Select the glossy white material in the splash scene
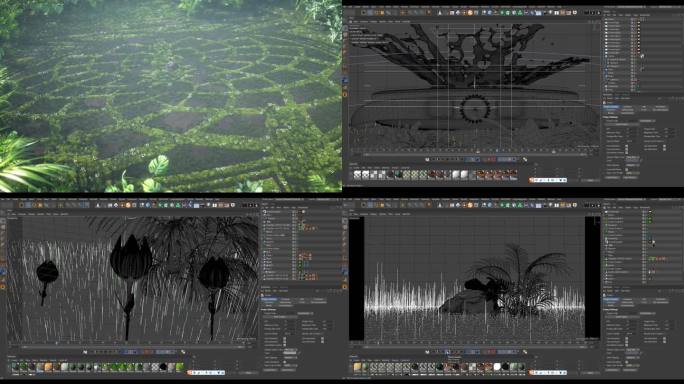Image resolution: width=684 pixels, height=384 pixels. click(456, 175)
